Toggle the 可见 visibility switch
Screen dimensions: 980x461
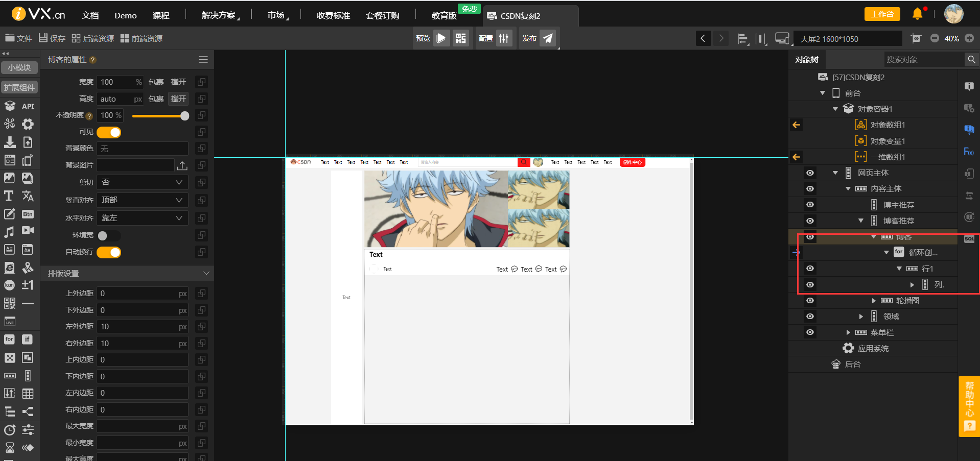(x=109, y=132)
